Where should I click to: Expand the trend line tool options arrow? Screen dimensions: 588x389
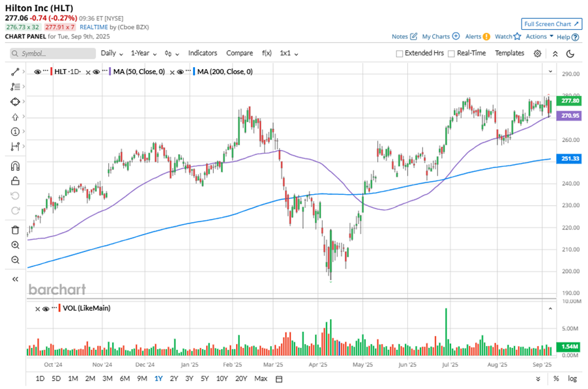coord(23,72)
